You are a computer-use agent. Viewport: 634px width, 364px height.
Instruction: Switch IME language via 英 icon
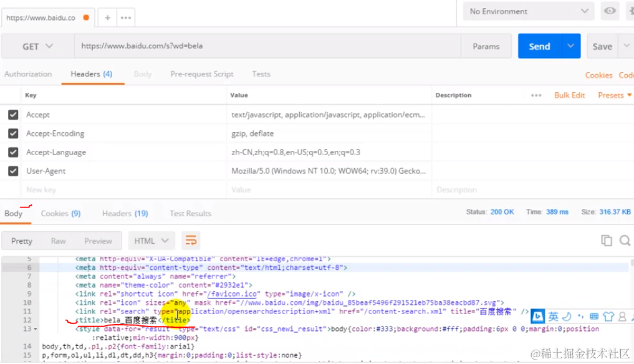tap(553, 316)
